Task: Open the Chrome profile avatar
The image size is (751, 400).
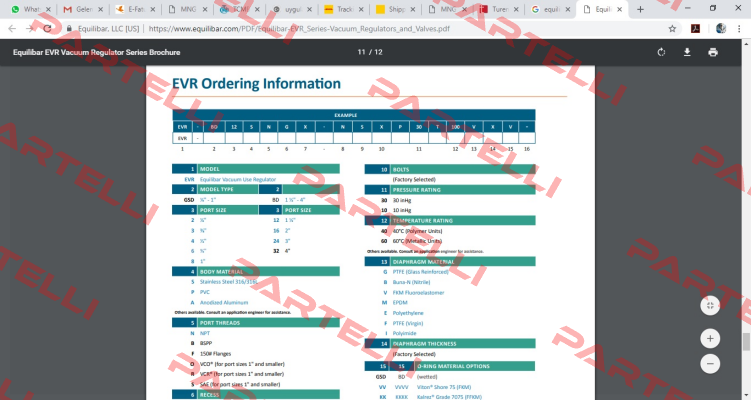Action: (x=721, y=29)
